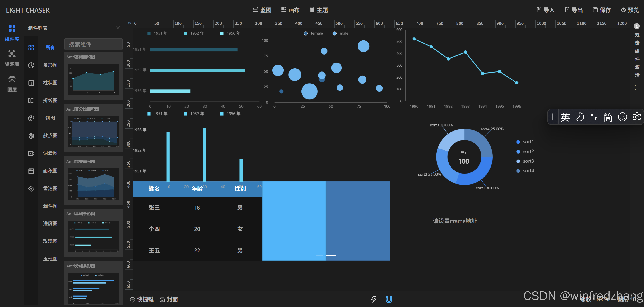Click the palette icon beside 饼图
The height and width of the screenshot is (307, 644).
coord(31,118)
